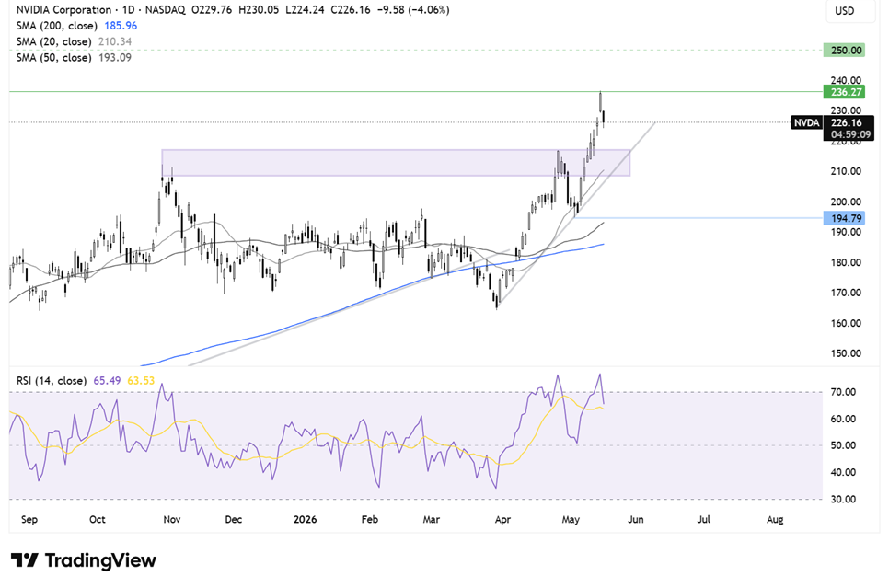Image resolution: width=889 pixels, height=588 pixels.
Task: Click the 70.00 RSI axis label
Action: tap(843, 392)
